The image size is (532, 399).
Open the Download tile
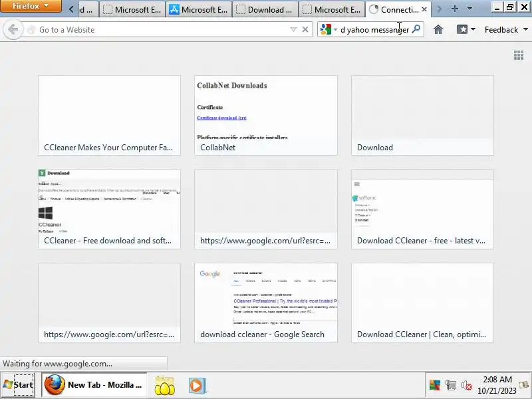[422, 115]
